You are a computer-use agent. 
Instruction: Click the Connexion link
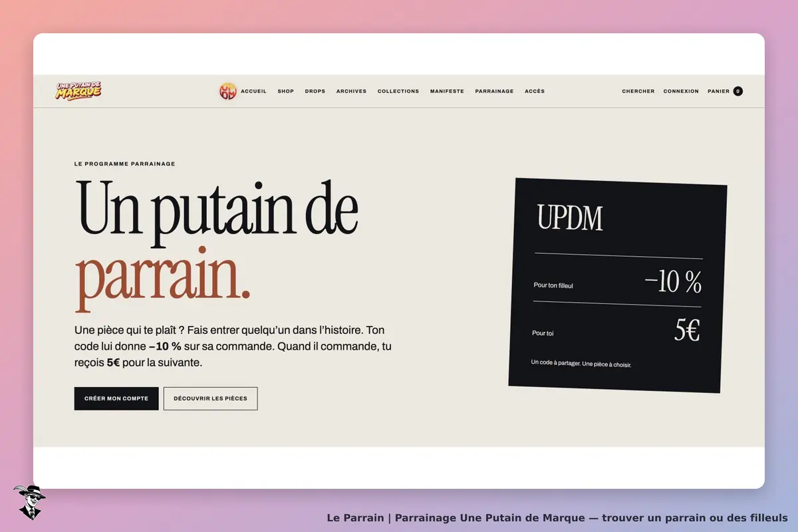[x=681, y=91]
